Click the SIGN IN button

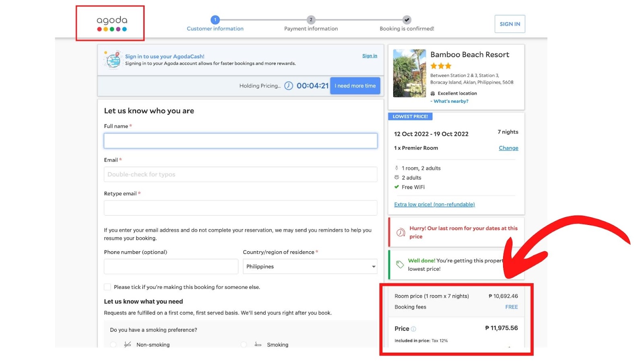[510, 24]
